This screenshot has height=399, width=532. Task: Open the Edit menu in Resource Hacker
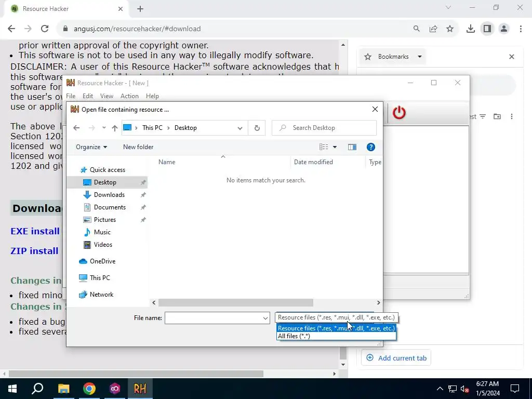click(87, 96)
